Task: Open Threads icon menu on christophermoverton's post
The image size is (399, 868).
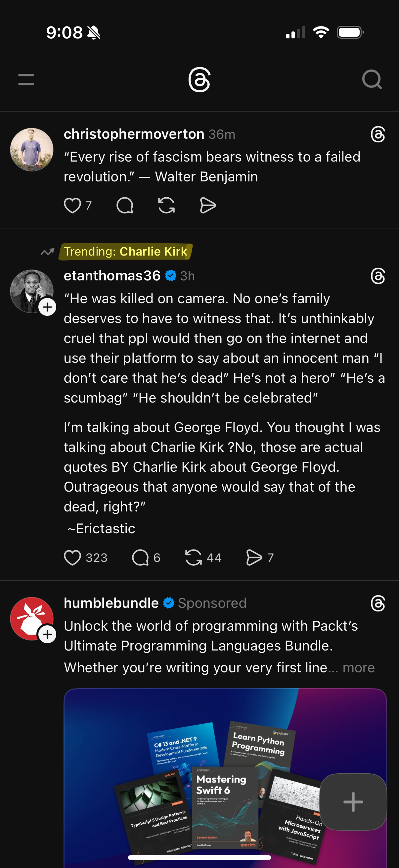Action: [378, 134]
